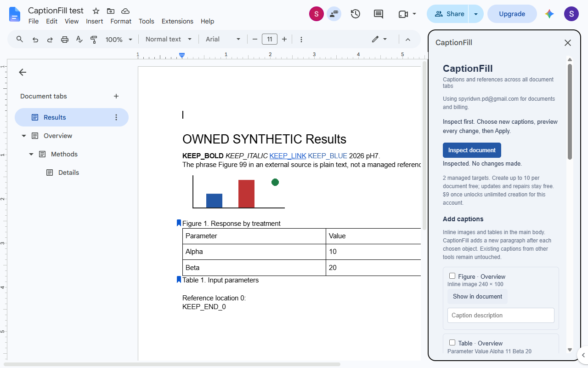Open more toolbar options

click(301, 40)
